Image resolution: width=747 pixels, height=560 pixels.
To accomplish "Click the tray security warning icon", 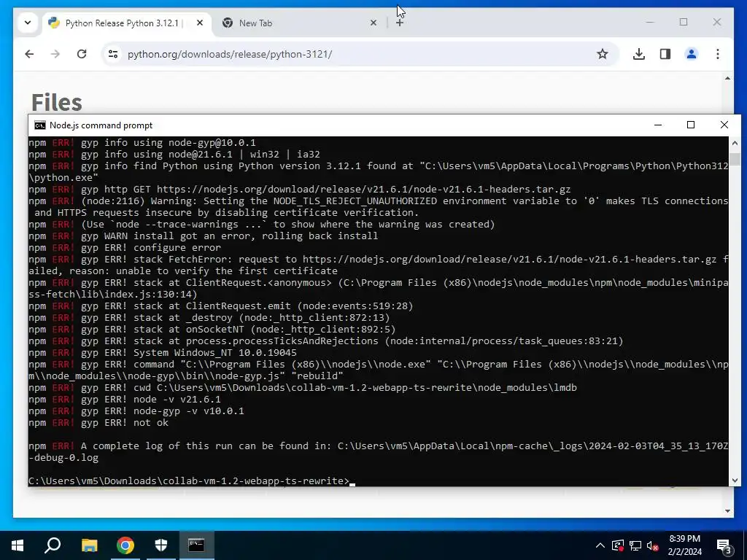I will [617, 545].
